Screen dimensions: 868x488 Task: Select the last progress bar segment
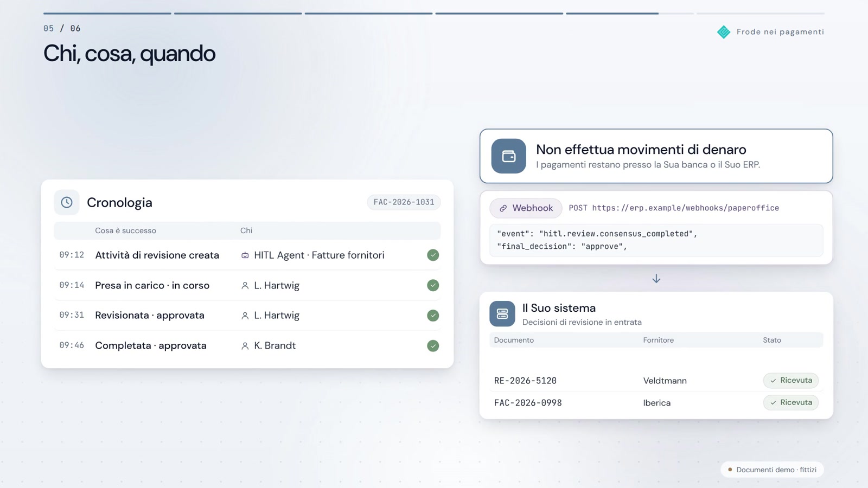click(761, 14)
